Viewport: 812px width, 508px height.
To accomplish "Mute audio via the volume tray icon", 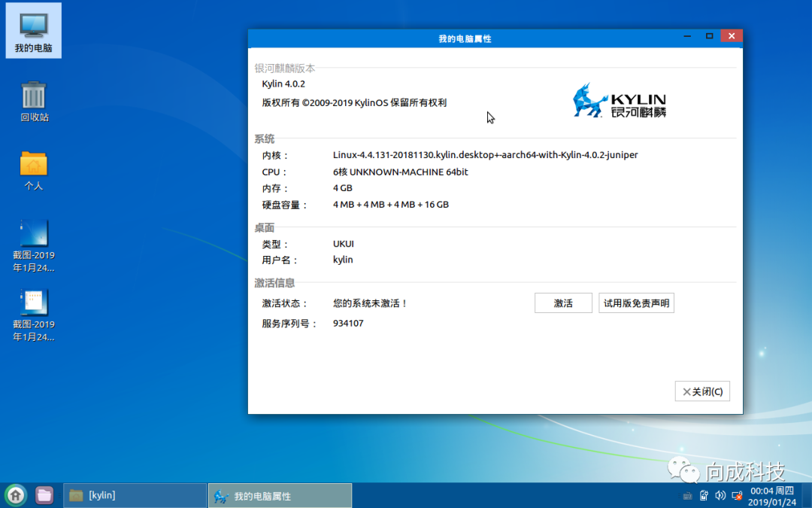I will coord(720,496).
